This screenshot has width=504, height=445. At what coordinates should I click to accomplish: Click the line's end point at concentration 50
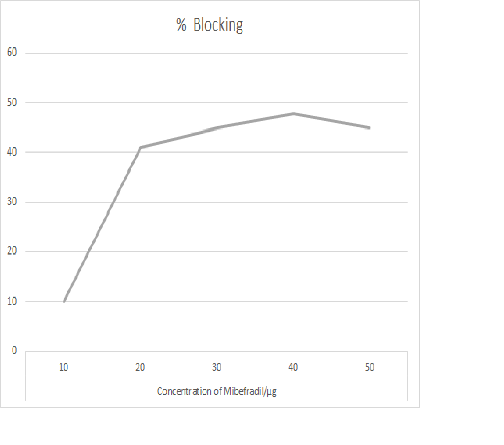click(369, 128)
